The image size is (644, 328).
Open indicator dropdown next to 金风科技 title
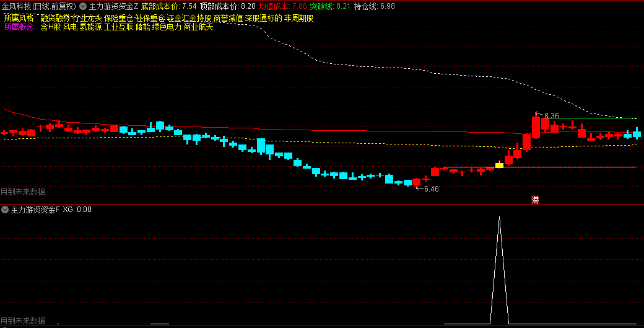[83, 6]
